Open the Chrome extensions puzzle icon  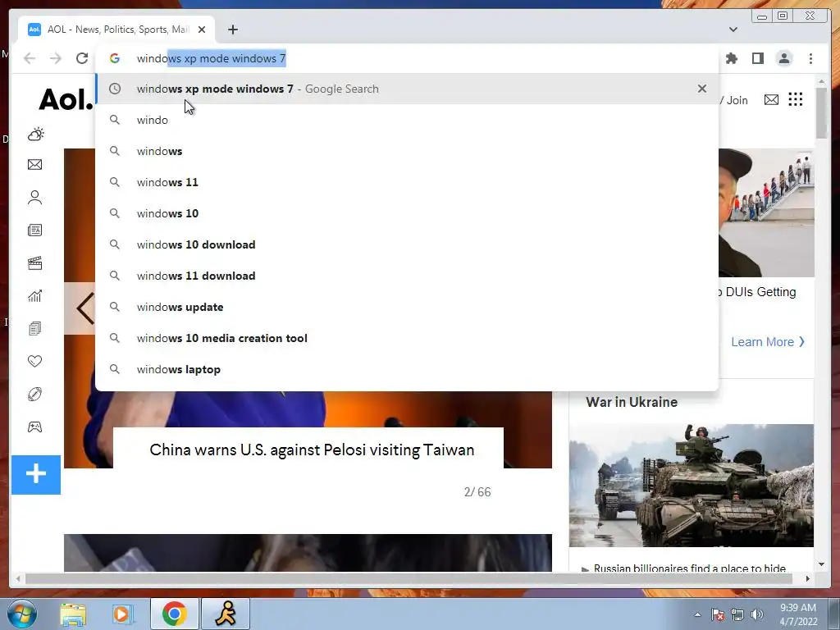(x=731, y=58)
